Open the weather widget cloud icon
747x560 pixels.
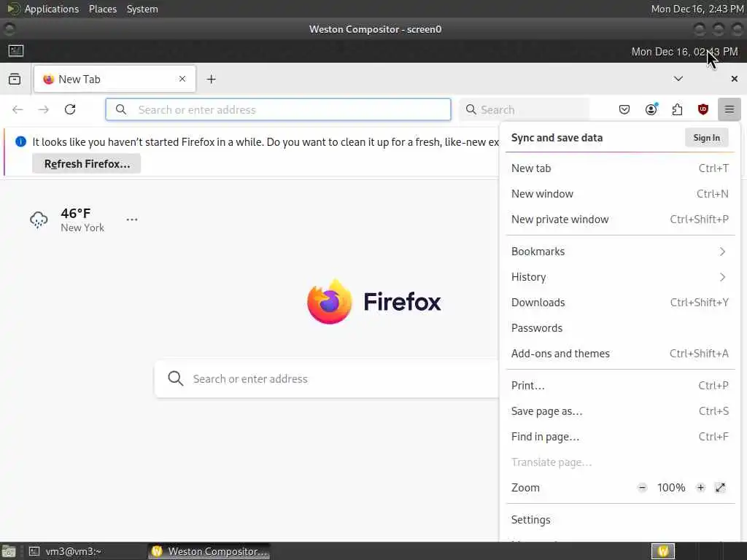(39, 219)
